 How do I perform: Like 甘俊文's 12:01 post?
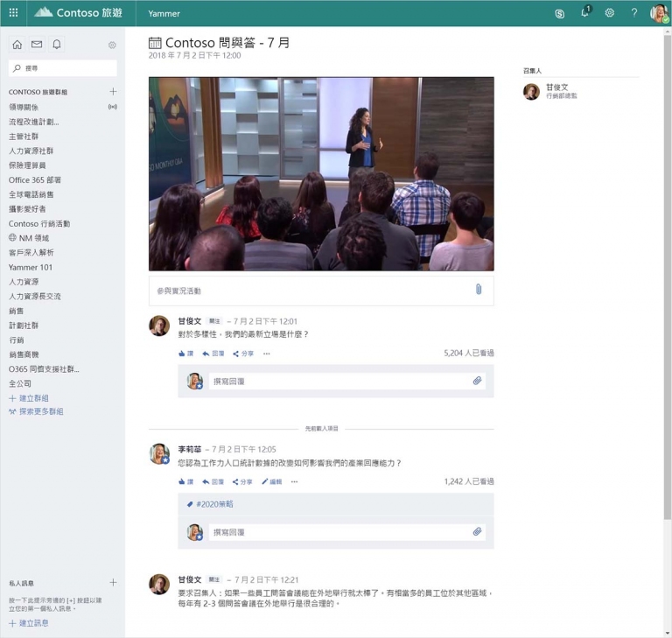[186, 354]
